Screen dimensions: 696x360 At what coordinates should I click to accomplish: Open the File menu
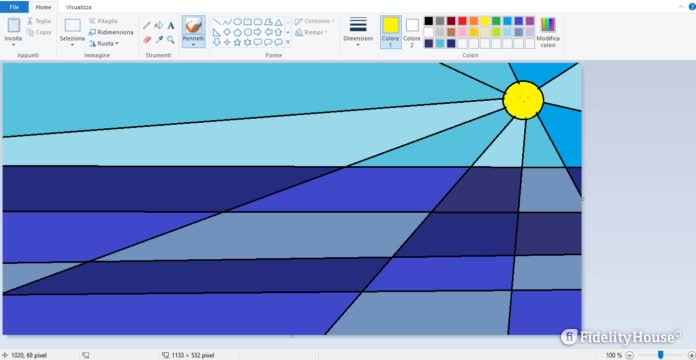tap(14, 7)
